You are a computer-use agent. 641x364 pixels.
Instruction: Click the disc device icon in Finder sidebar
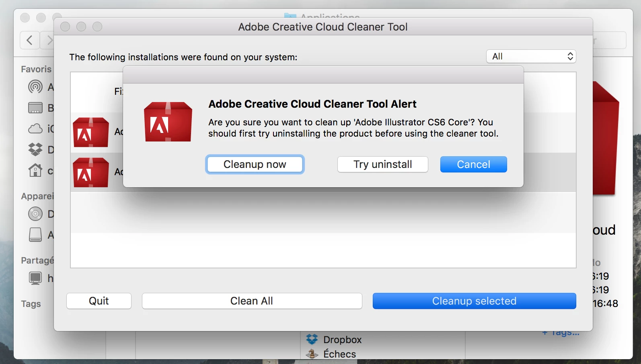35,214
